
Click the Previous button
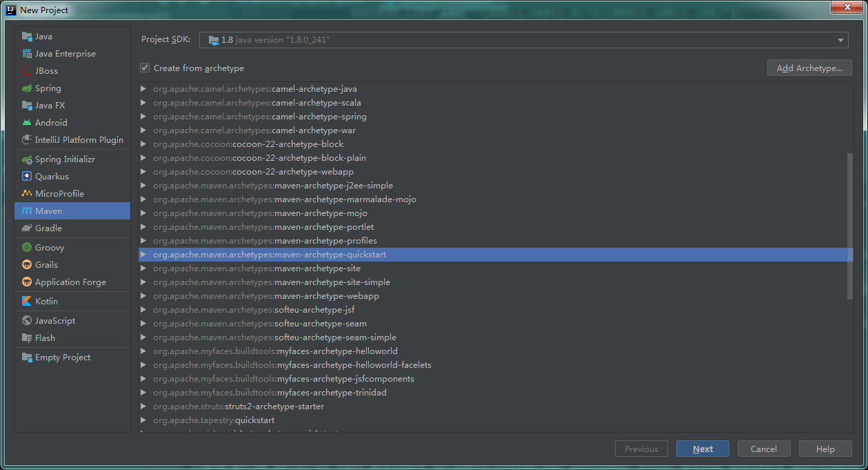point(641,449)
